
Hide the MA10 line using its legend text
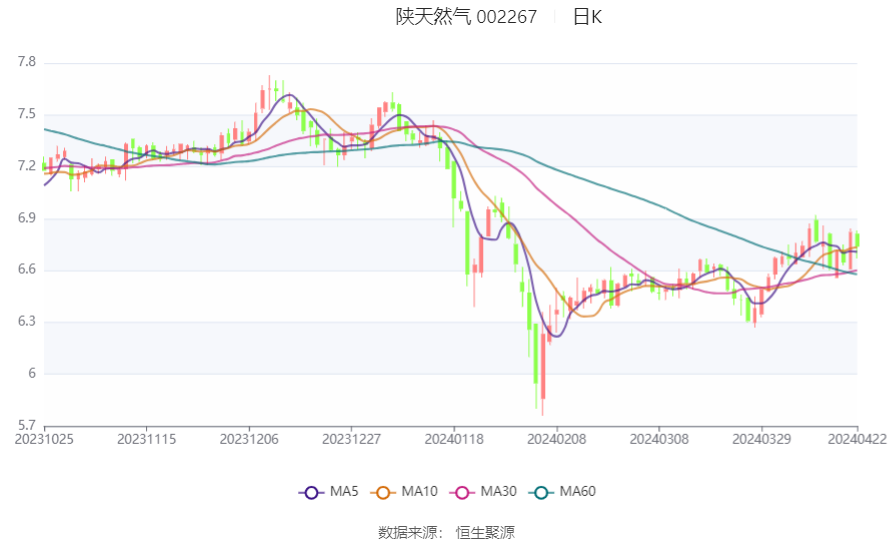pyautogui.click(x=419, y=492)
